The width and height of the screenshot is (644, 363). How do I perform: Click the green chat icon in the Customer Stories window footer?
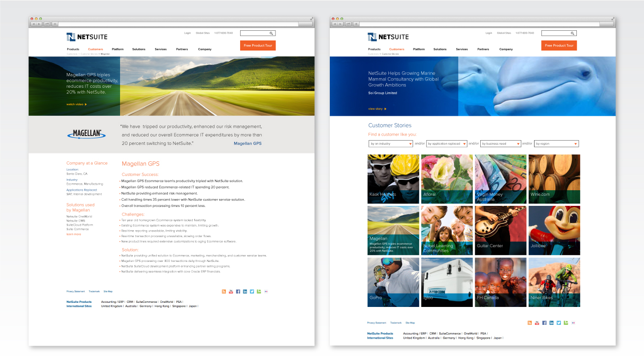565,323
